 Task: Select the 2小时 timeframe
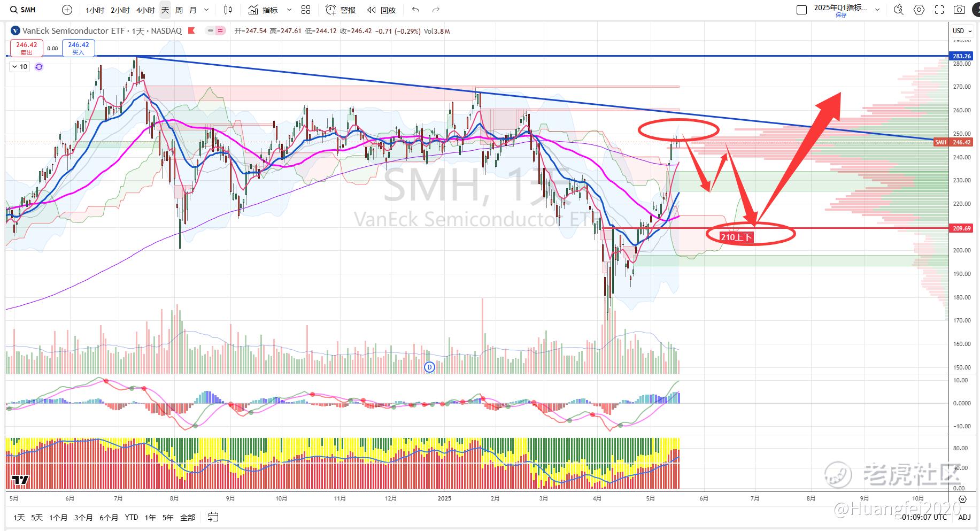coord(120,10)
